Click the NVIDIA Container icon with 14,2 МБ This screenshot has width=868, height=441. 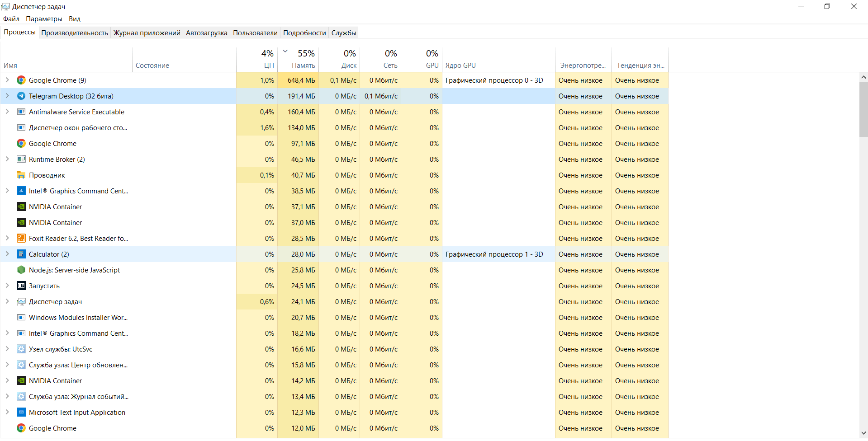coord(21,381)
